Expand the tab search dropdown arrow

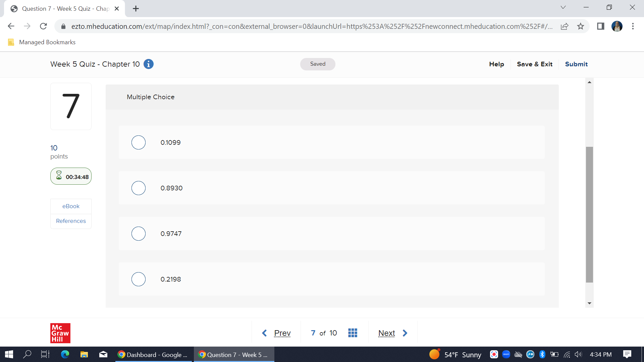(x=563, y=7)
